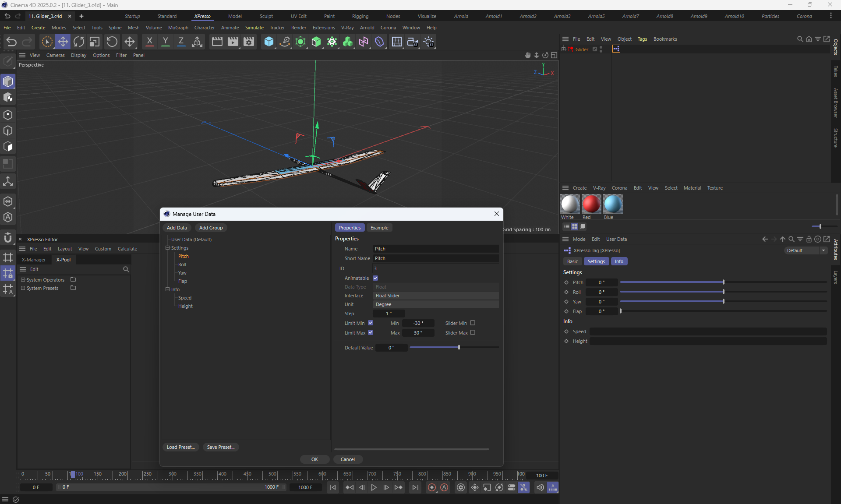Toggle the Animatable checkbox
This screenshot has width=841, height=504.
[x=375, y=278]
